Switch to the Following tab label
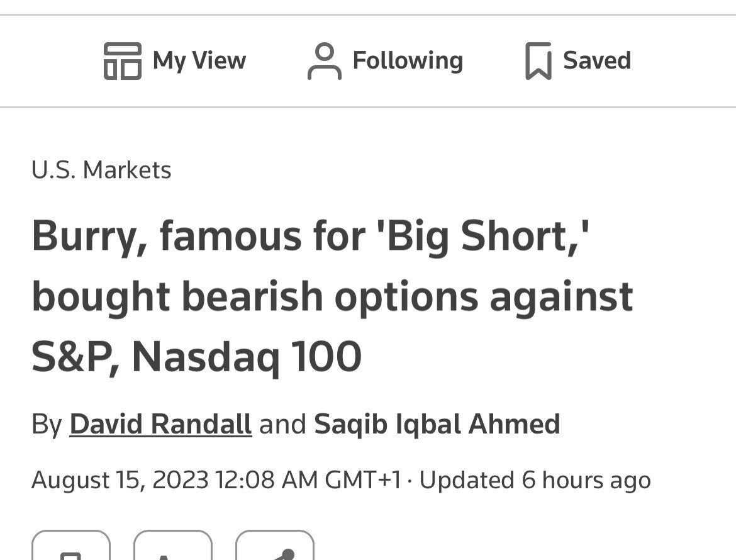The width and height of the screenshot is (736, 560). [x=408, y=61]
